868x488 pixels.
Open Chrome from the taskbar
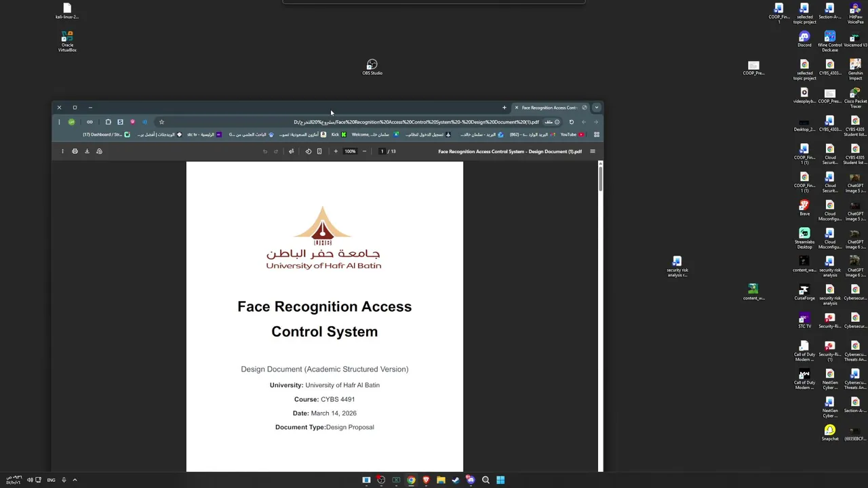[x=411, y=480]
